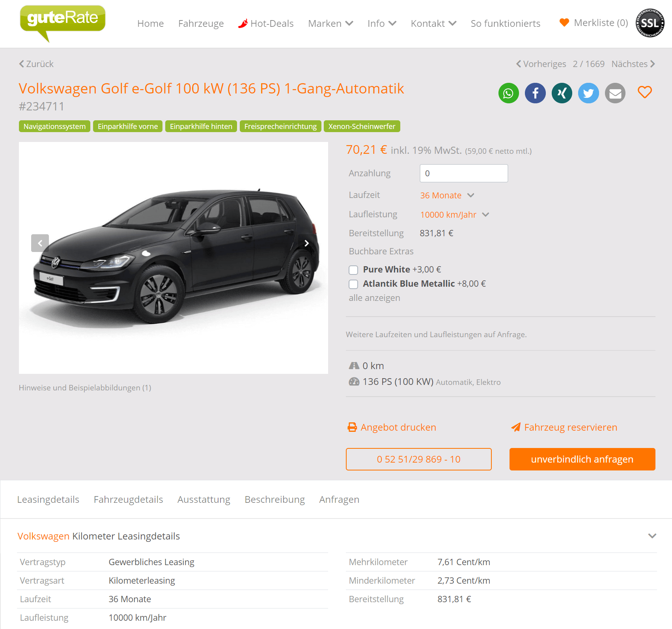Expand the Kontakt menu
This screenshot has width=672, height=629.
coord(433,23)
